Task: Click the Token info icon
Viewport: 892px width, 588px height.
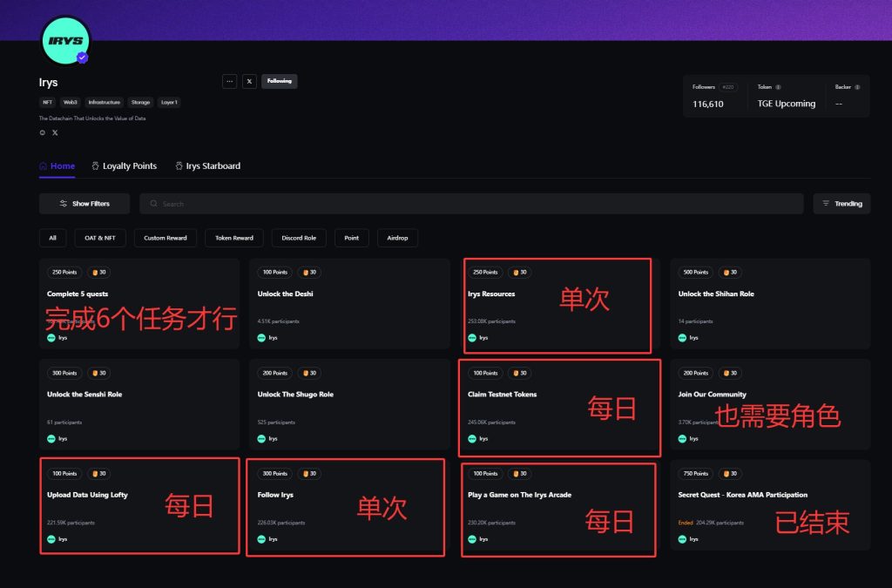Action: click(778, 87)
